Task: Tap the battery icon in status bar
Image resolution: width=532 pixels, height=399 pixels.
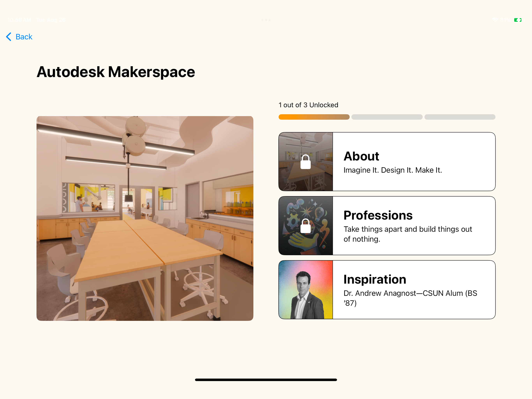Action: click(518, 20)
